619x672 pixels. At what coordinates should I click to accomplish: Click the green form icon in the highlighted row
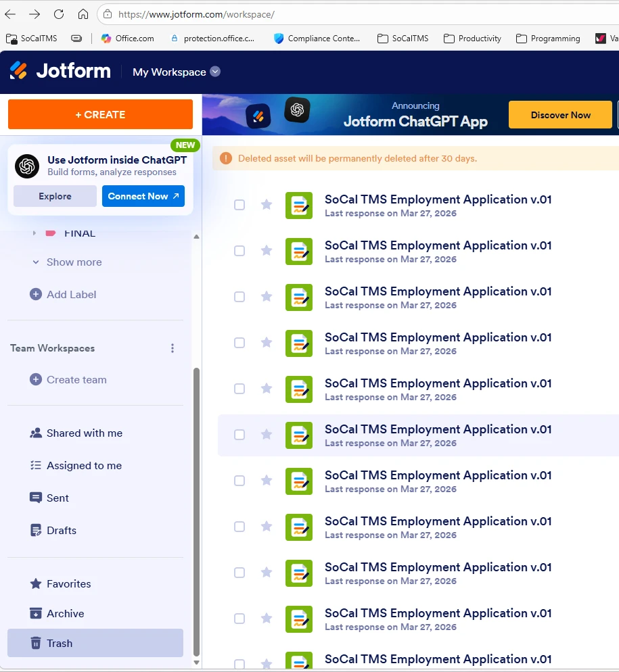299,435
